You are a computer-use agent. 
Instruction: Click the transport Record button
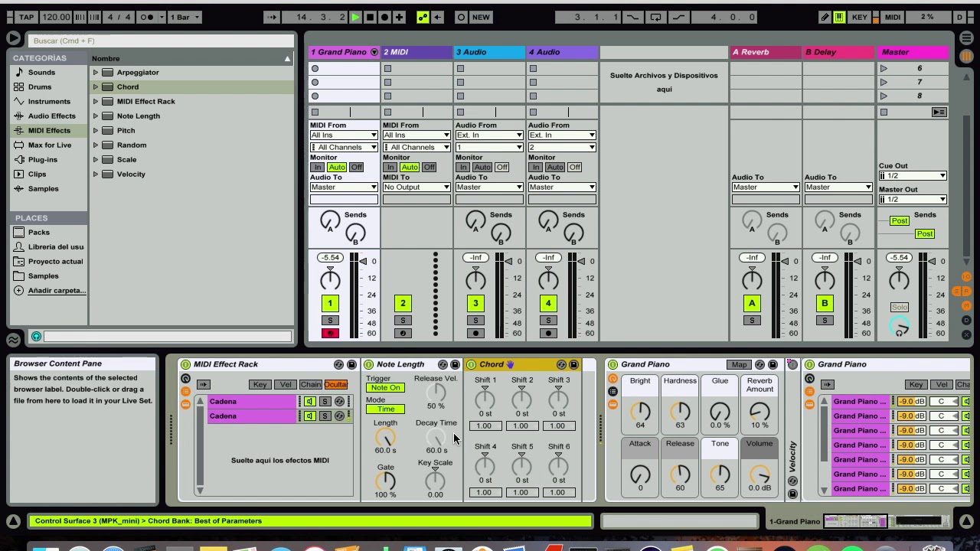pos(384,17)
